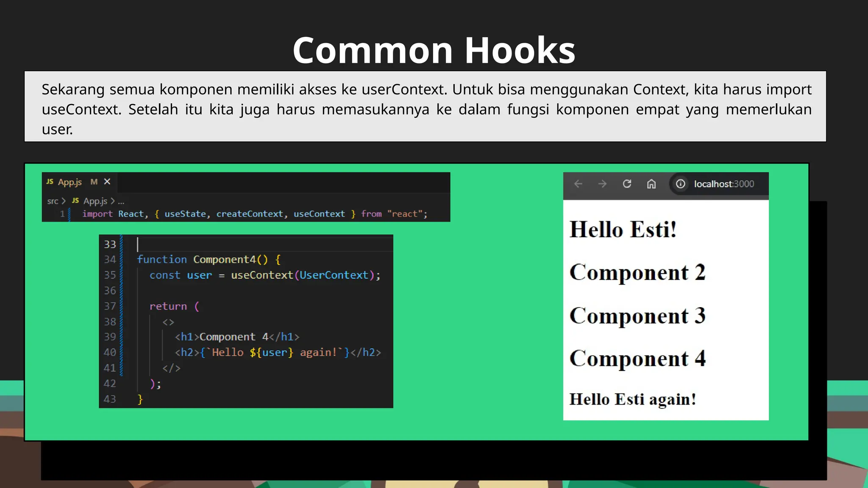
Task: Open the breadcrumb ellipsis symbol list
Action: [121, 201]
